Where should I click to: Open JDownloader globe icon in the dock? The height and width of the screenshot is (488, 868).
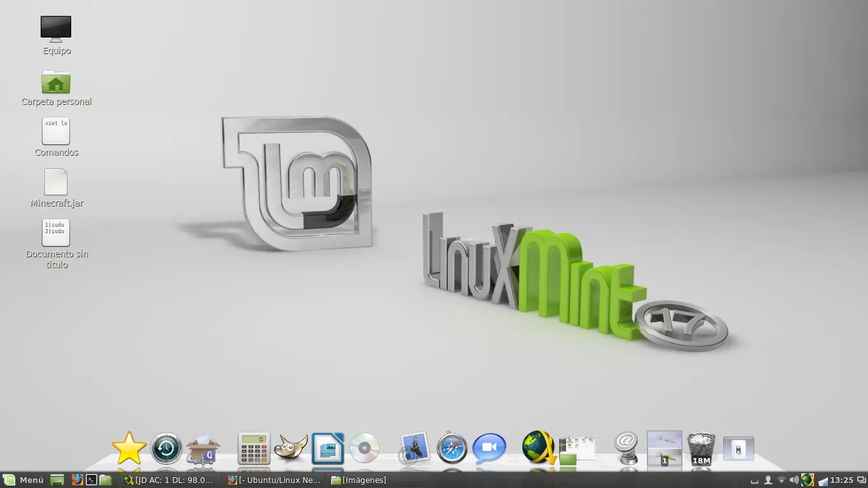tap(539, 448)
